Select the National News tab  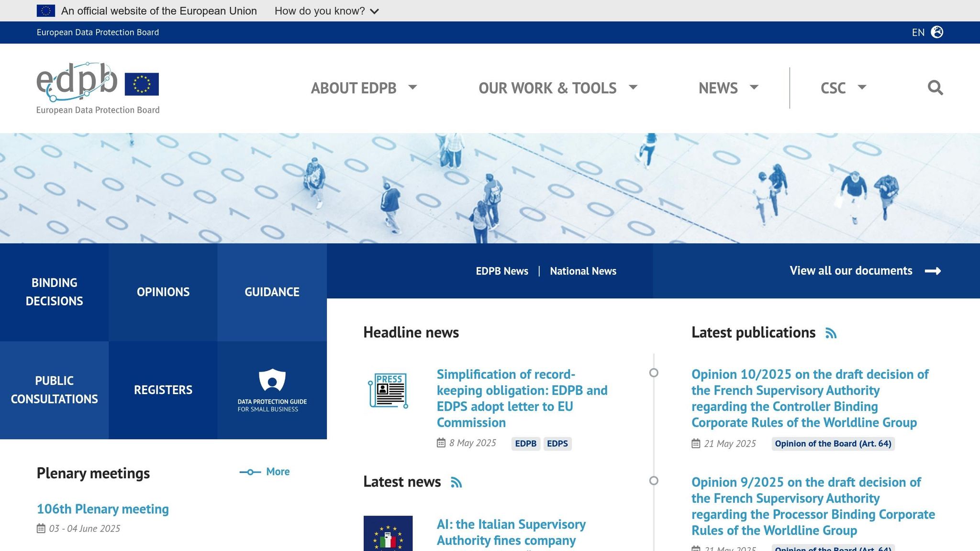[583, 271]
